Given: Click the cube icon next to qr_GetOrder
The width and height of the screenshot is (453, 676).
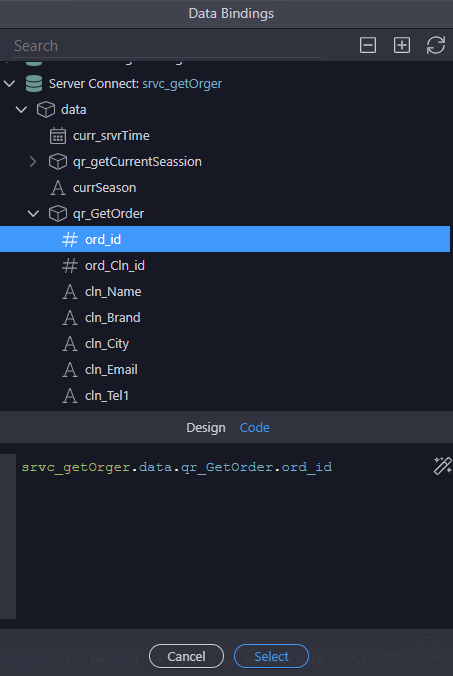Looking at the screenshot, I should point(58,213).
